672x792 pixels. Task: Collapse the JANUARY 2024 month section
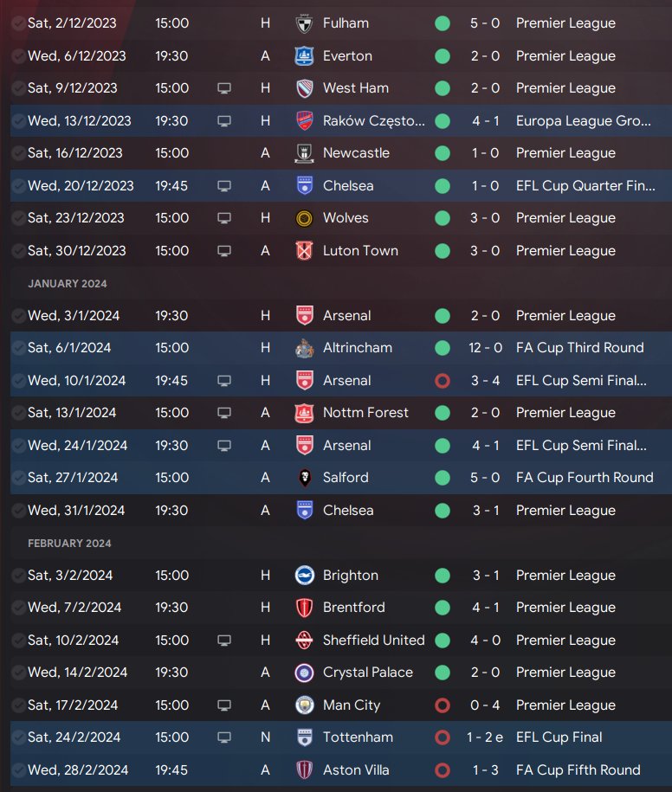(68, 284)
